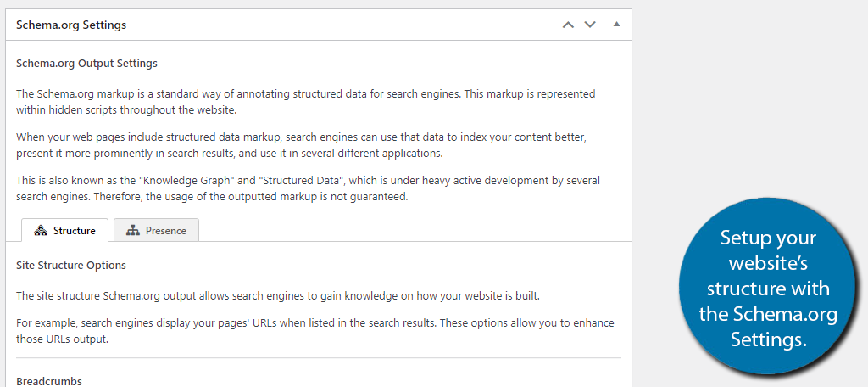Select the Site Structure Options heading
This screenshot has width=868, height=387.
point(71,265)
